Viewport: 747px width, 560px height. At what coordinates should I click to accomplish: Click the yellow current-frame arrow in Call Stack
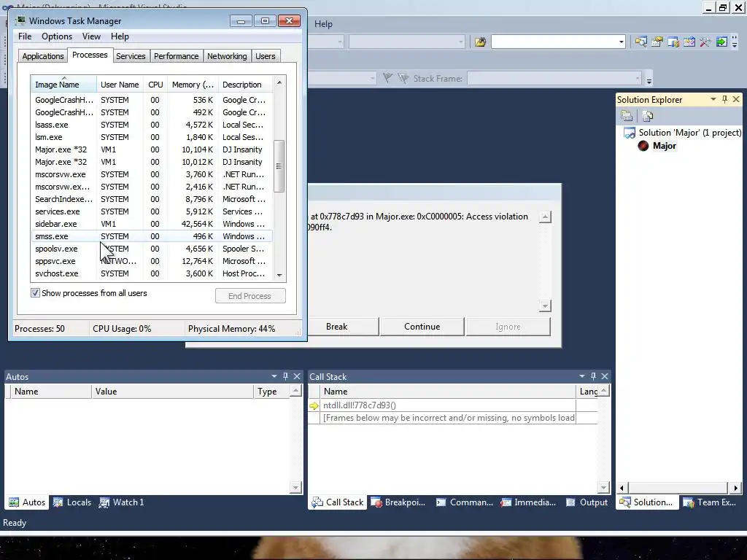tap(314, 405)
